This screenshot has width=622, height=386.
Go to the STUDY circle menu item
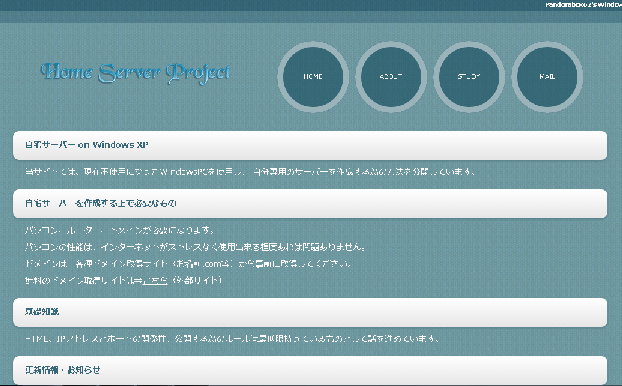coord(469,77)
